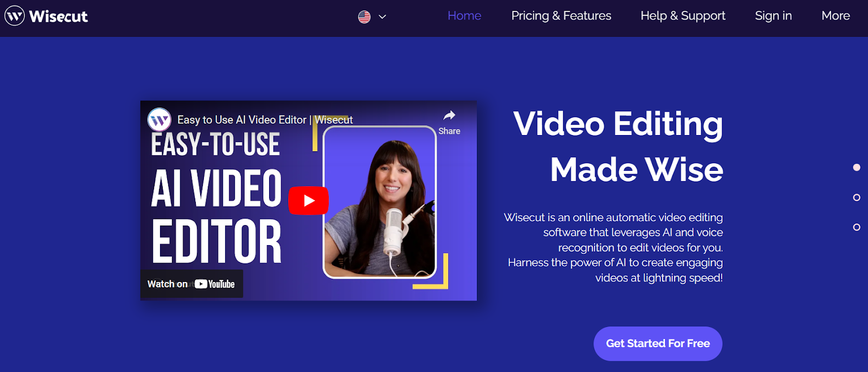This screenshot has width=868, height=372.
Task: Click the presenter thumbnail in the video
Action: [380, 202]
